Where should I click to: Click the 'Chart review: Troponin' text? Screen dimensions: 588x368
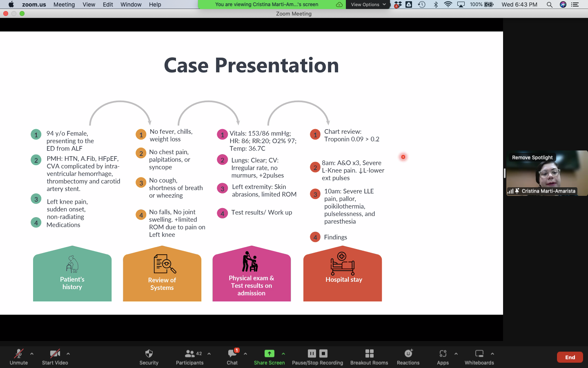tap(352, 135)
